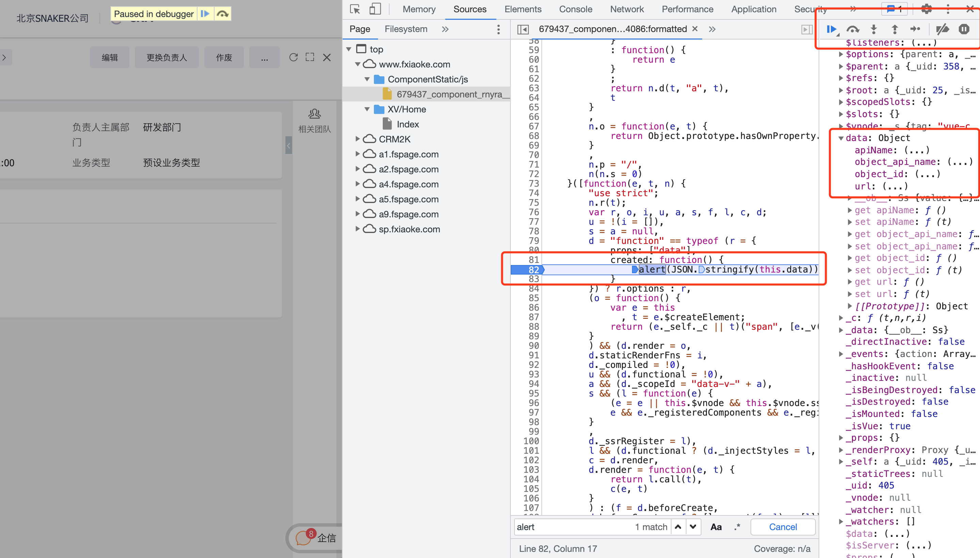Hide the debugger sidebar pane icon
The width and height of the screenshot is (980, 558).
point(807,29)
